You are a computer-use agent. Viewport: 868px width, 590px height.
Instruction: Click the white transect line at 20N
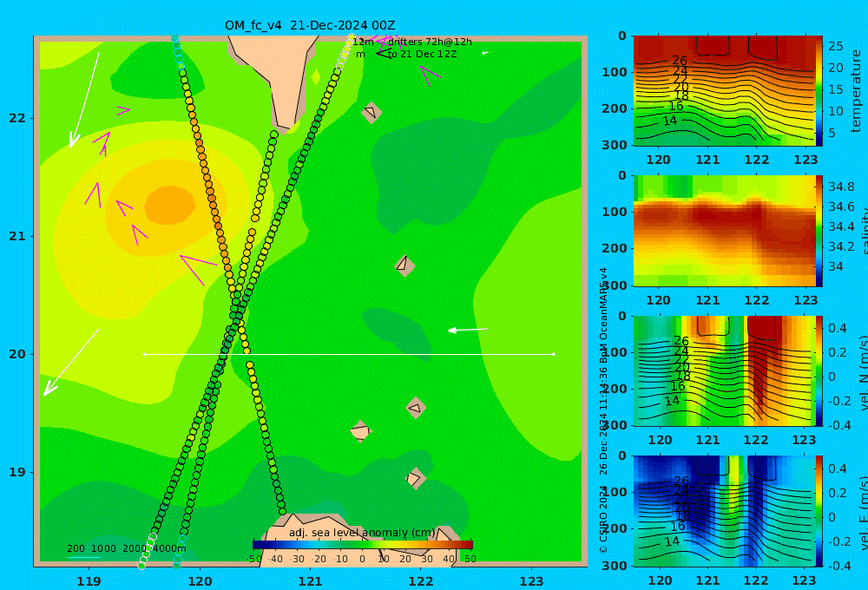pyautogui.click(x=349, y=354)
